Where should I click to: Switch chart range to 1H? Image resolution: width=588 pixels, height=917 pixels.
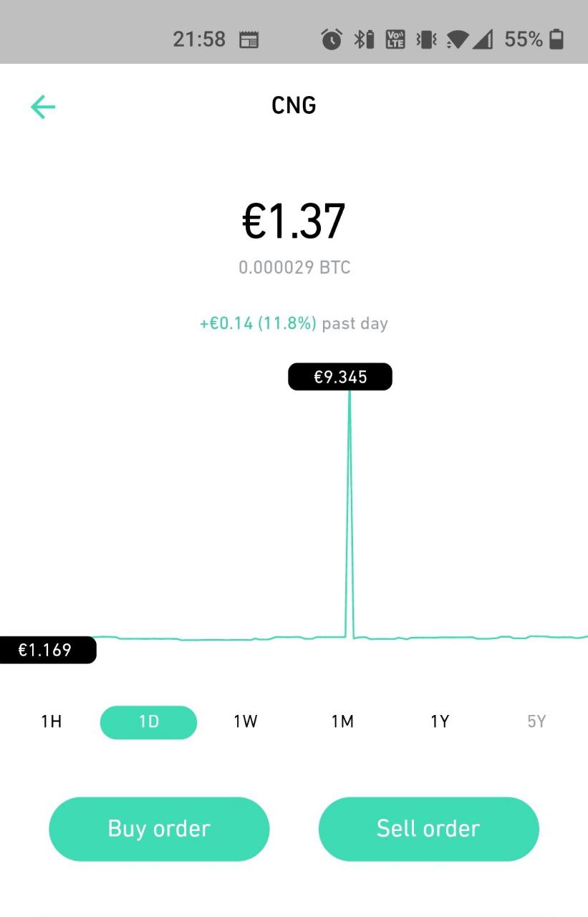52,722
